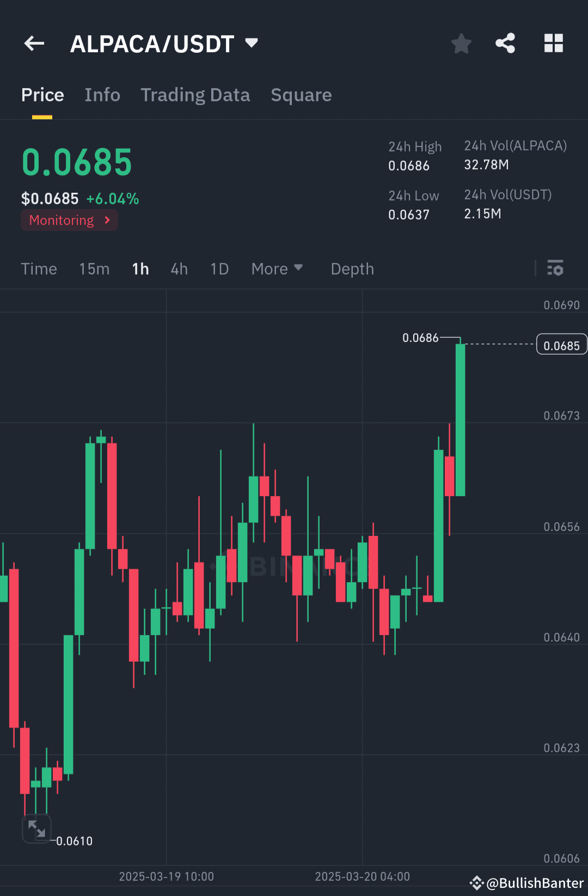Image resolution: width=588 pixels, height=896 pixels.
Task: Tap the star to favorite ALPACA/USDT
Action: click(x=461, y=44)
